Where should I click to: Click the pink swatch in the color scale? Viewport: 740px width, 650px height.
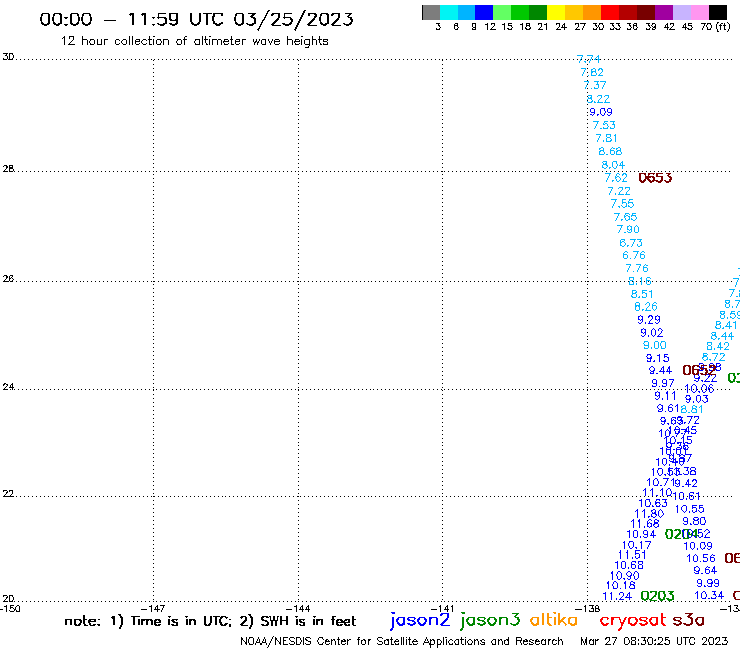699,12
